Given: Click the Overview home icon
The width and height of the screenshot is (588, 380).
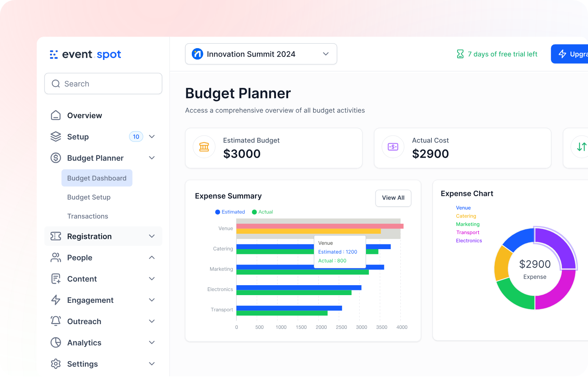Looking at the screenshot, I should coord(55,115).
